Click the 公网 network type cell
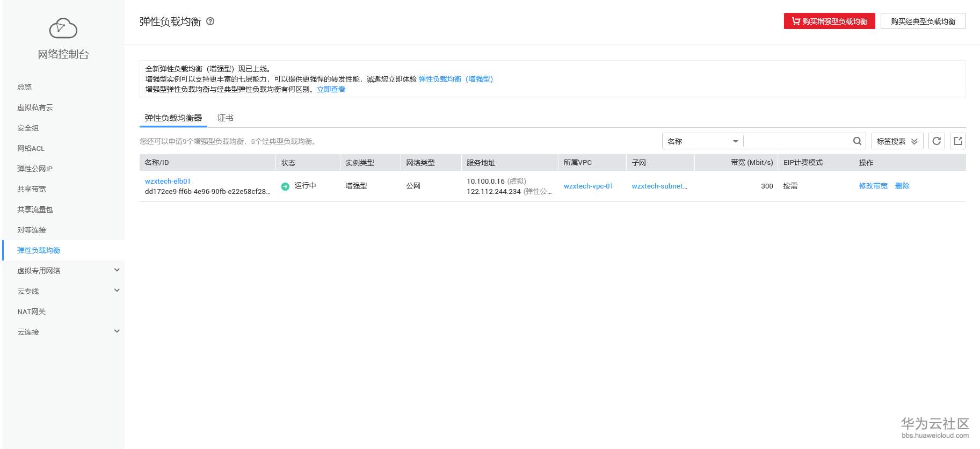Image resolution: width=980 pixels, height=449 pixels. pyautogui.click(x=413, y=186)
